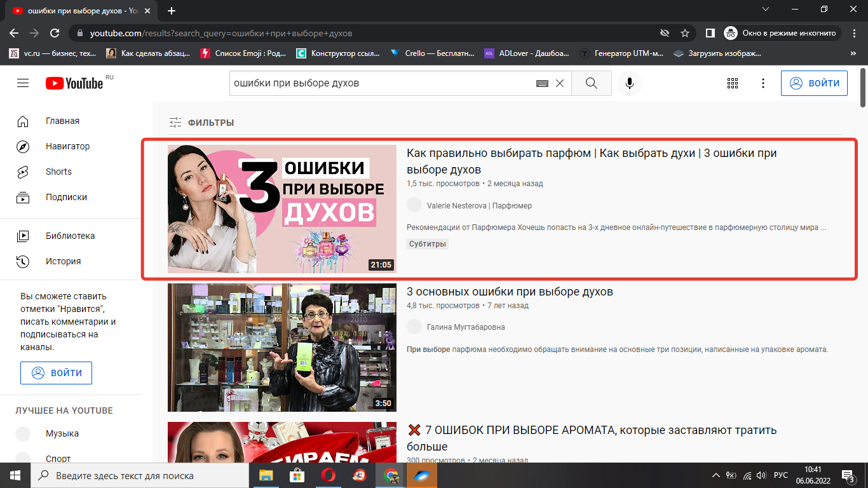868x488 pixels.
Task: Open the 3 ошибки при выборе духов thumbnail
Action: 282,209
